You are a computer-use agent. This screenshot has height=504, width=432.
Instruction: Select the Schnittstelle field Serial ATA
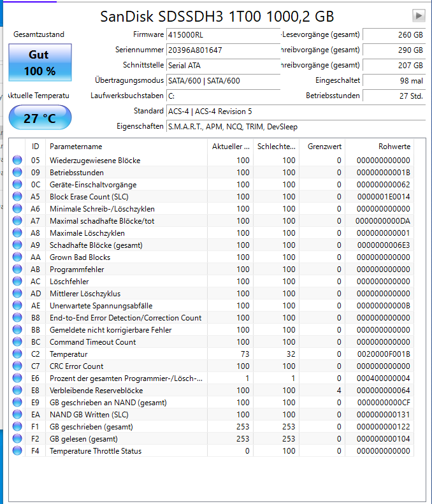(224, 66)
